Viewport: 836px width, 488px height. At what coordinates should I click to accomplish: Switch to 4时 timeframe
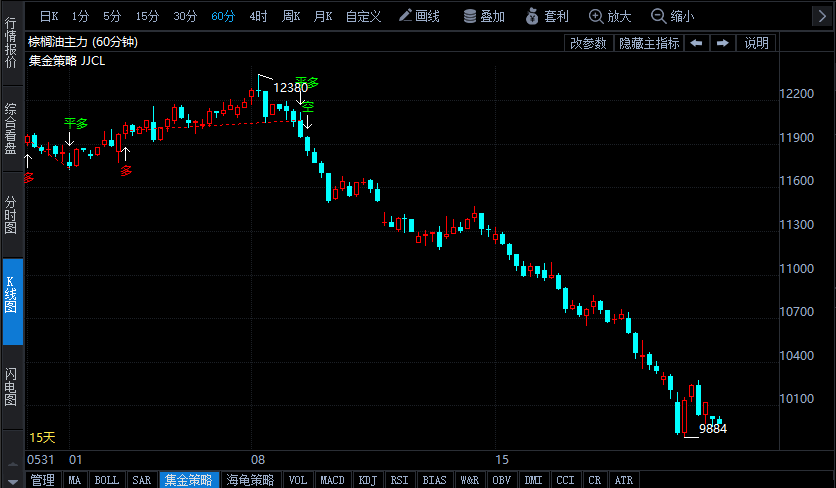(258, 17)
